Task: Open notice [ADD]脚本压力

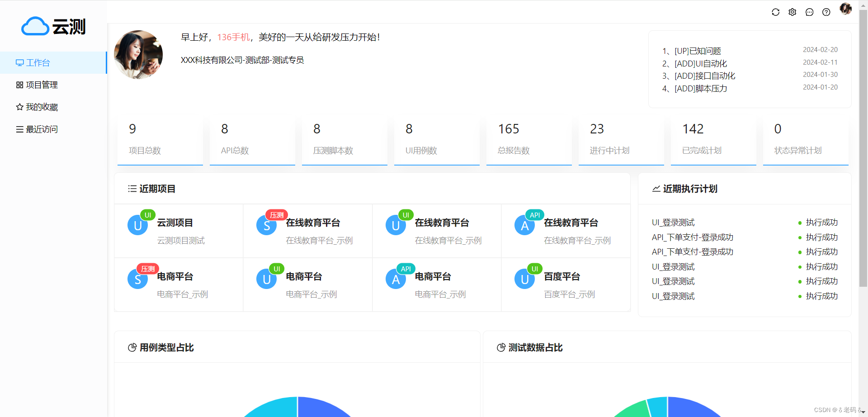Action: (701, 89)
